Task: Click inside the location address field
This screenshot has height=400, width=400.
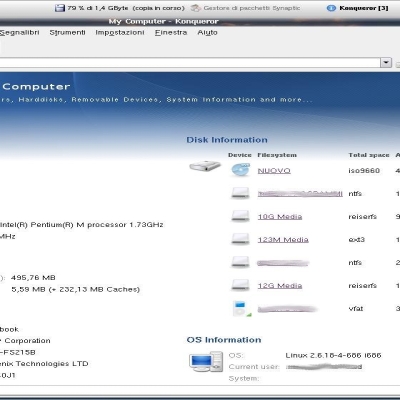Action: click(x=190, y=63)
